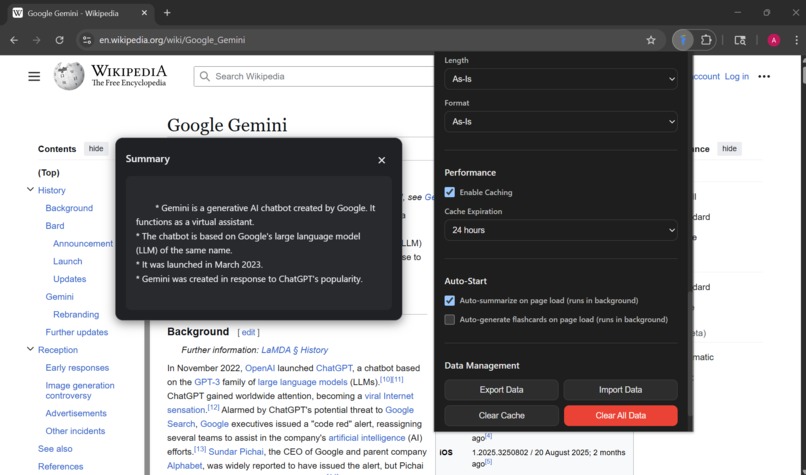Viewport: 806px width, 475px height.
Task: Select the Google Gemini - Wikipedia tab
Action: click(80, 13)
